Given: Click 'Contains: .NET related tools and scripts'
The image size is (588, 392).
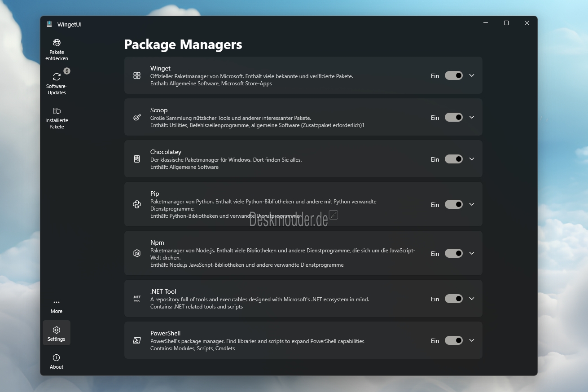Looking at the screenshot, I should (197, 307).
